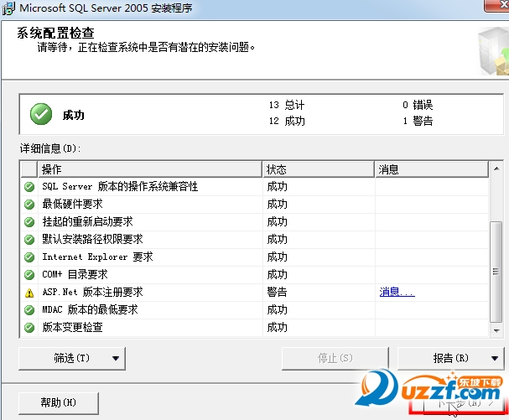
Task: Click the large green success icon in summary
Action: pos(41,114)
